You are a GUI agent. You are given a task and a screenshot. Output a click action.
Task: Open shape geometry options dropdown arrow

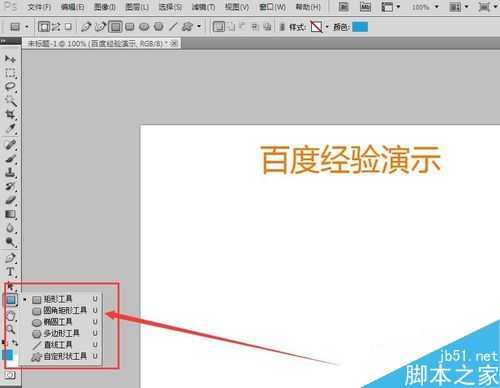(x=199, y=27)
